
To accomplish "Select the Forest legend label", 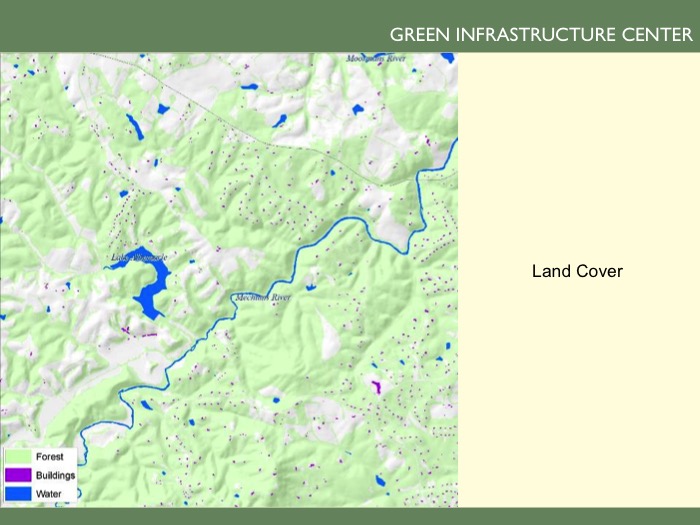I will click(50, 457).
